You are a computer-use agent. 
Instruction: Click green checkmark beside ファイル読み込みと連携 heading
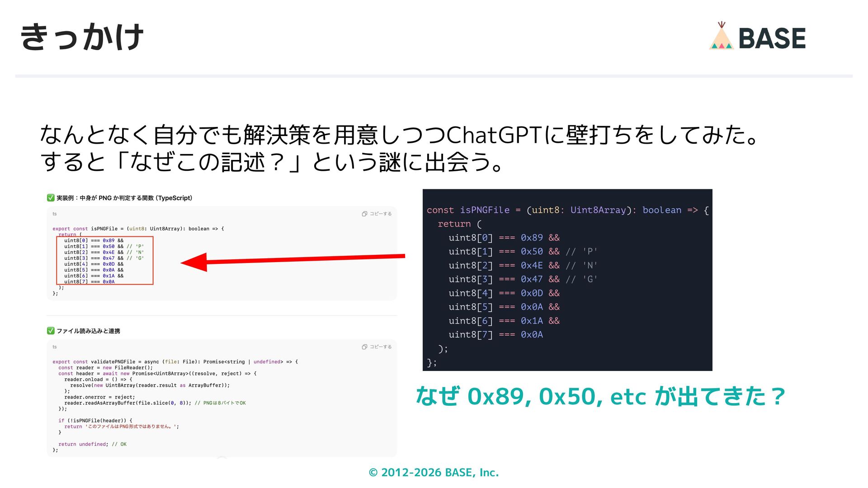(51, 331)
